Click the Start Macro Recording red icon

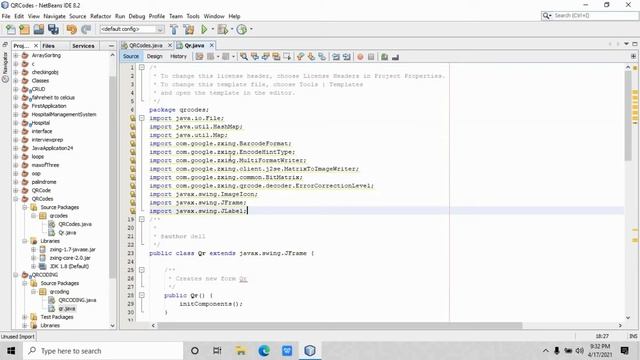[360, 57]
